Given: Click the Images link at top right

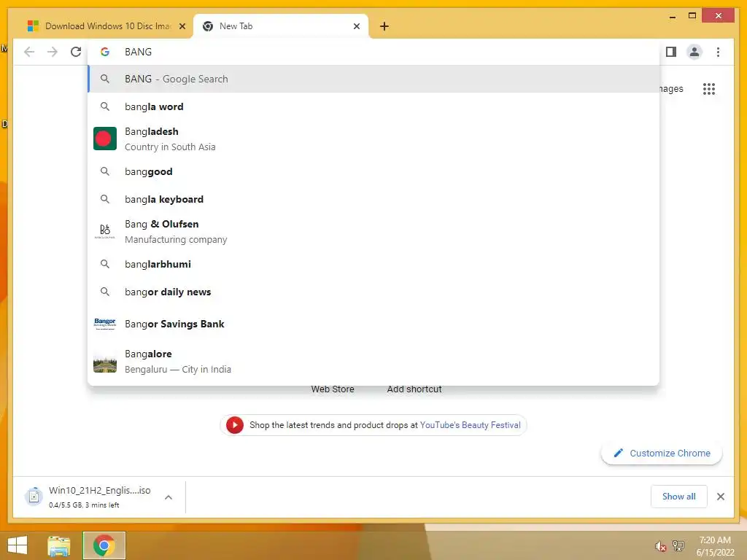Looking at the screenshot, I should click(671, 88).
